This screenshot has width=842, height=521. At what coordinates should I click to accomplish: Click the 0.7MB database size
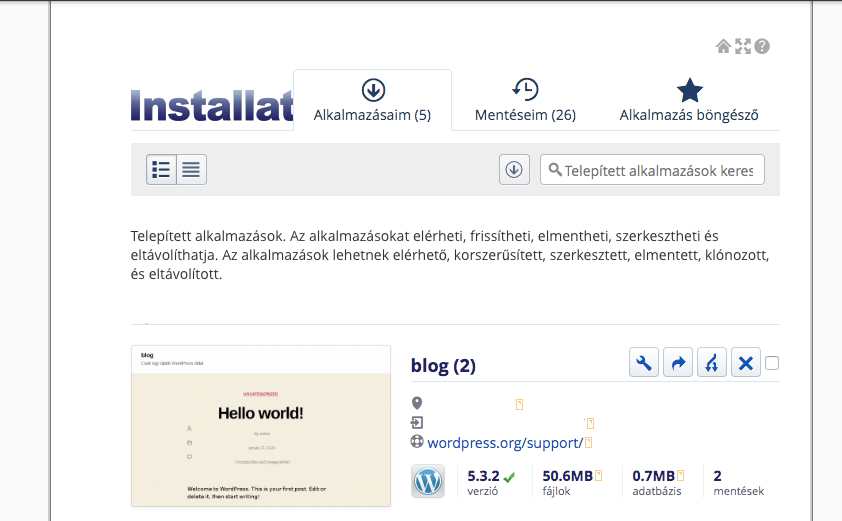click(654, 476)
